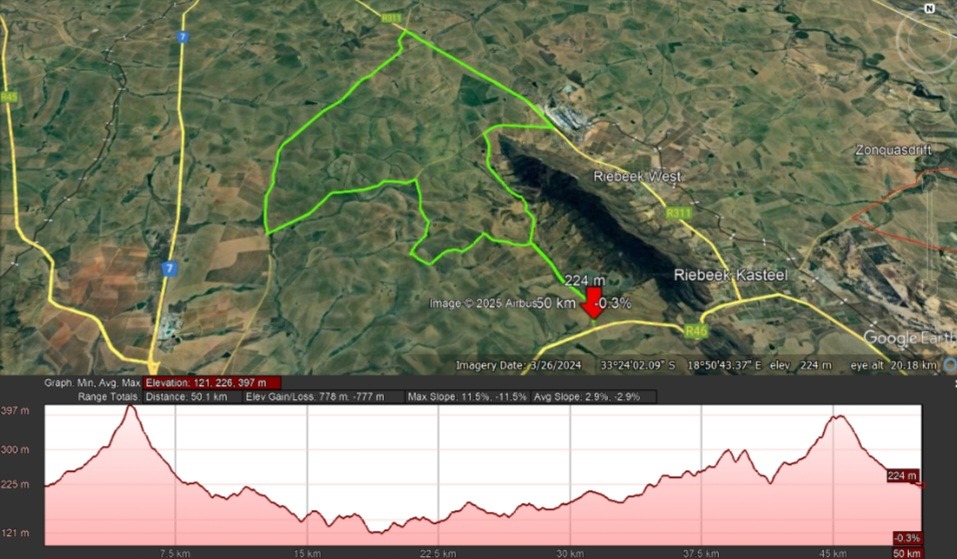Click the red arrow position marker on map

[x=592, y=306]
